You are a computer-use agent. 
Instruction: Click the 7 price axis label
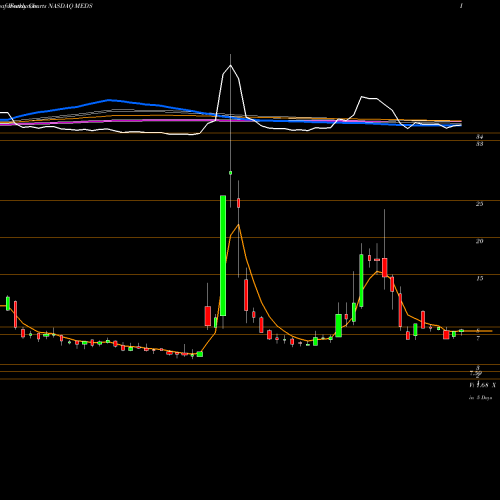tap(478, 338)
